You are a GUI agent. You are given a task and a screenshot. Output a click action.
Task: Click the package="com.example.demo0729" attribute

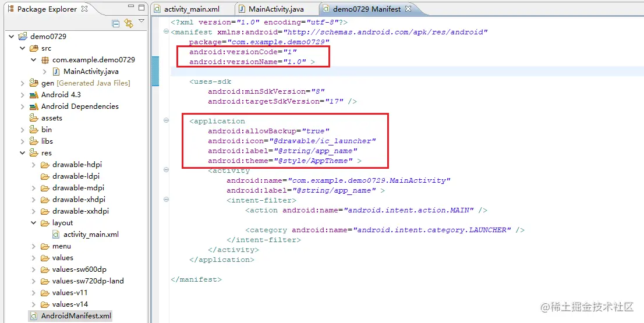click(260, 42)
